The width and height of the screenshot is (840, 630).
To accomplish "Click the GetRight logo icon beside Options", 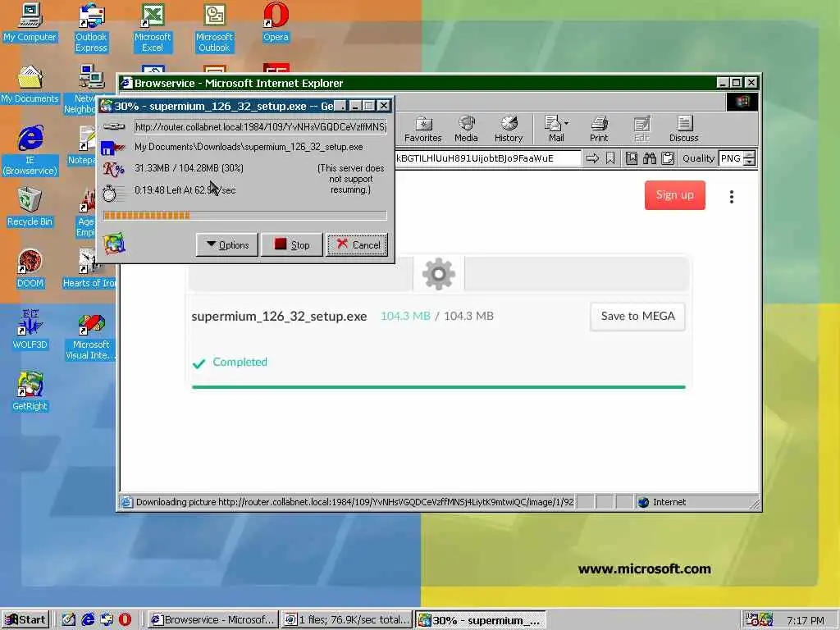I will 114,244.
